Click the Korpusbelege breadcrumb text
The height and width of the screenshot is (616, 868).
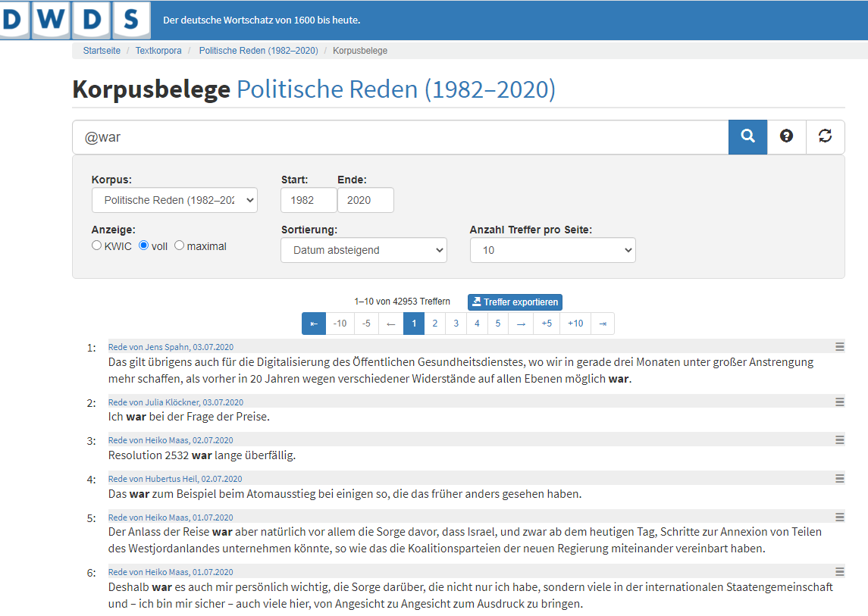tap(360, 51)
